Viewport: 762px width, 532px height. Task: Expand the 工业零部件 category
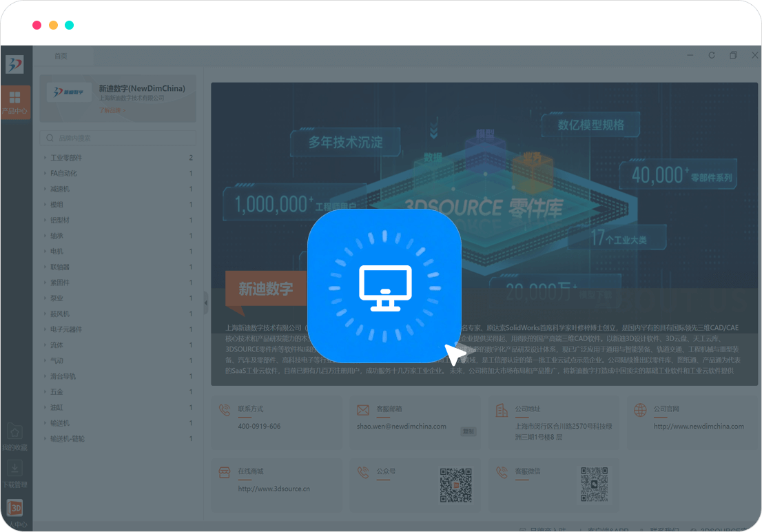click(x=45, y=158)
